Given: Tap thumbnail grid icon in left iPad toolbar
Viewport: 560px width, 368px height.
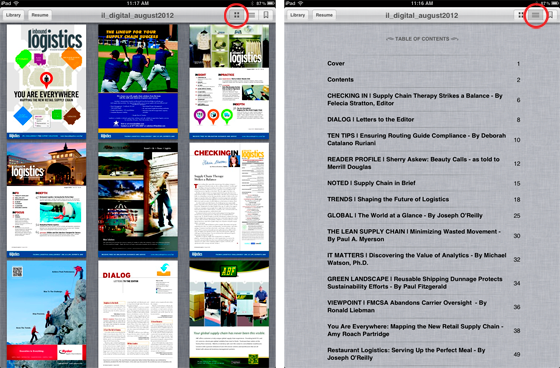Looking at the screenshot, I should point(236,15).
